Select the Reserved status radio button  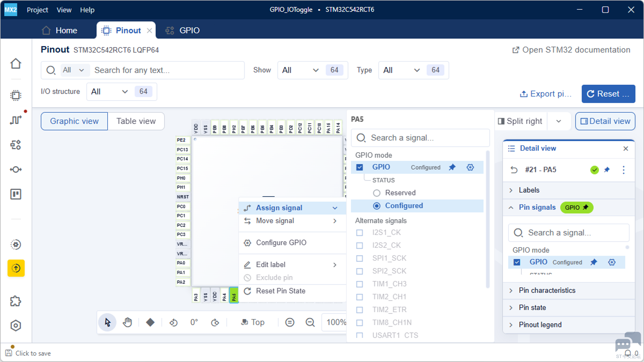(377, 193)
